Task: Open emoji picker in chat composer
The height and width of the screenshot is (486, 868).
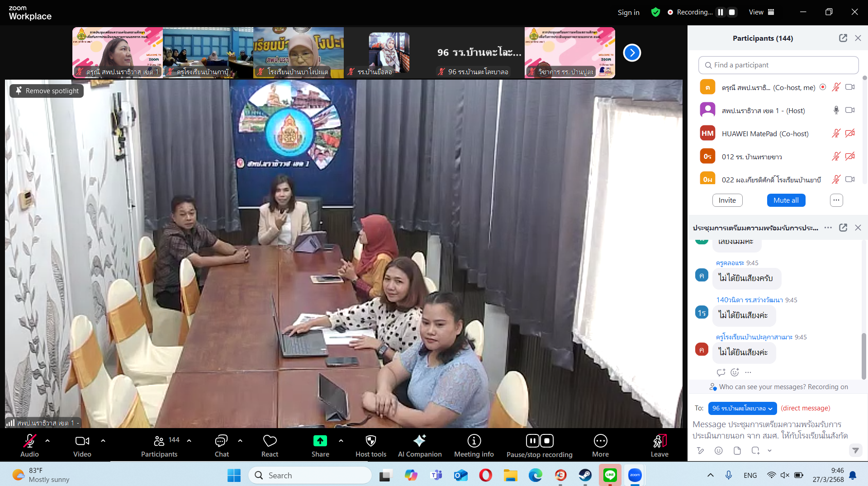Action: [x=718, y=451]
